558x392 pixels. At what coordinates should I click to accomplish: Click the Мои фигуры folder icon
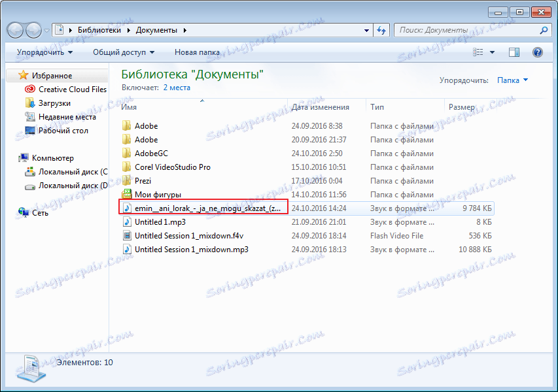tap(127, 194)
